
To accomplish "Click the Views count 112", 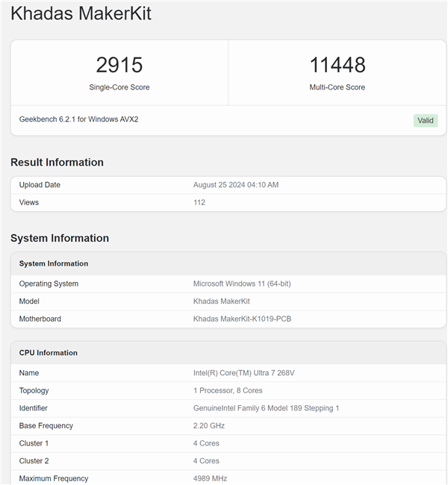I will point(199,202).
